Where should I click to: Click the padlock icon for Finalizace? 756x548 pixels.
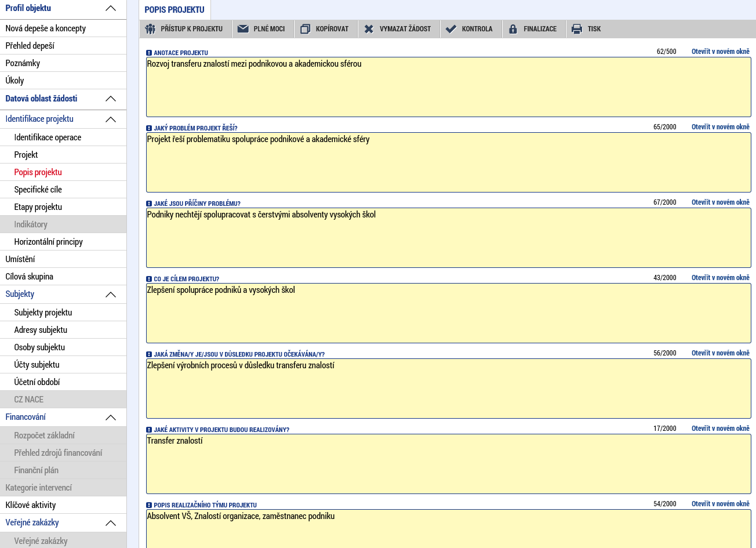point(513,29)
